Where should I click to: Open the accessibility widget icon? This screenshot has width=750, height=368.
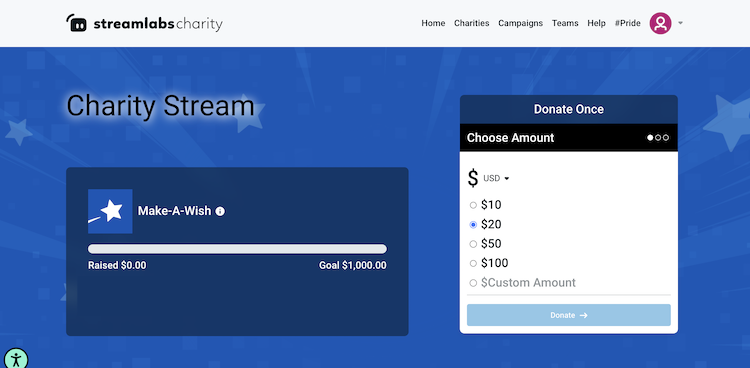point(16,358)
